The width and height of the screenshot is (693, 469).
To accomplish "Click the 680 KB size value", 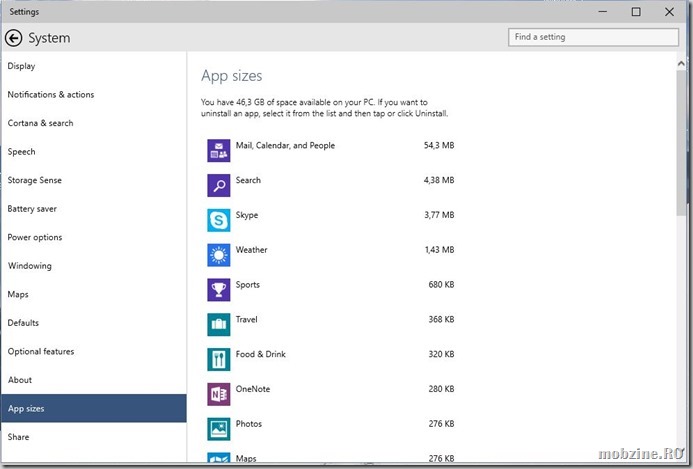I will (x=441, y=284).
